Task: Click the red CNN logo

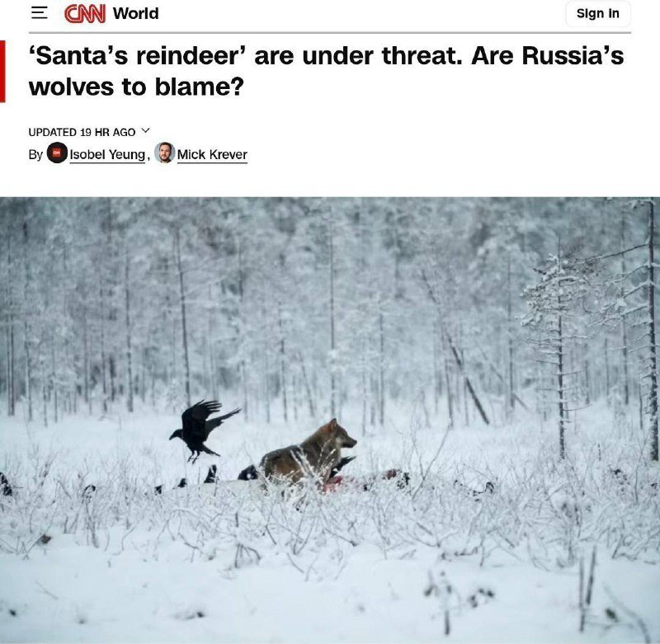Action: tap(85, 13)
